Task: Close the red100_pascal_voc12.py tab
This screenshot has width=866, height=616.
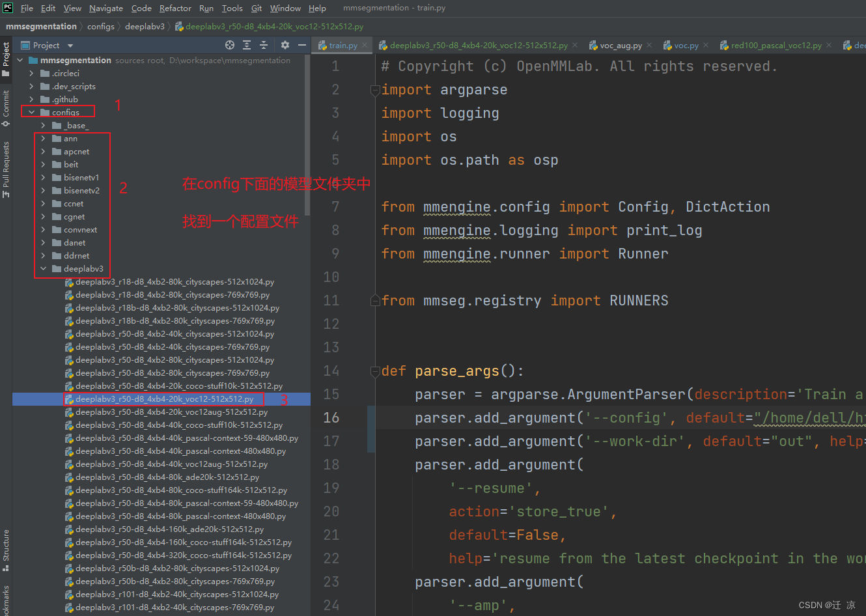Action: pos(828,45)
